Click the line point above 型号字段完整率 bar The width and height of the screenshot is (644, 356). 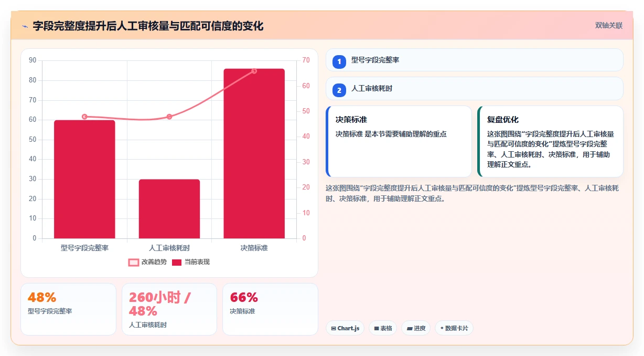coord(84,117)
